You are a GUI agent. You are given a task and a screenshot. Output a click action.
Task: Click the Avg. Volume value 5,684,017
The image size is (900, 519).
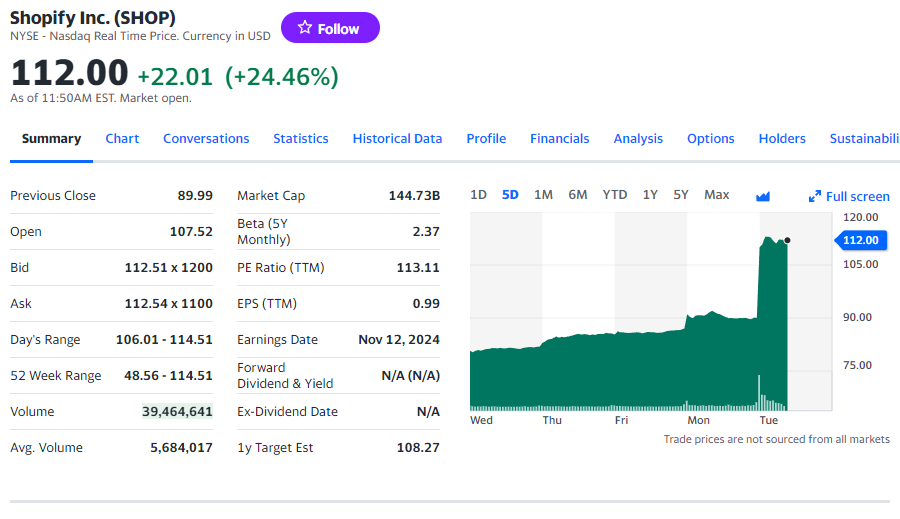point(181,447)
